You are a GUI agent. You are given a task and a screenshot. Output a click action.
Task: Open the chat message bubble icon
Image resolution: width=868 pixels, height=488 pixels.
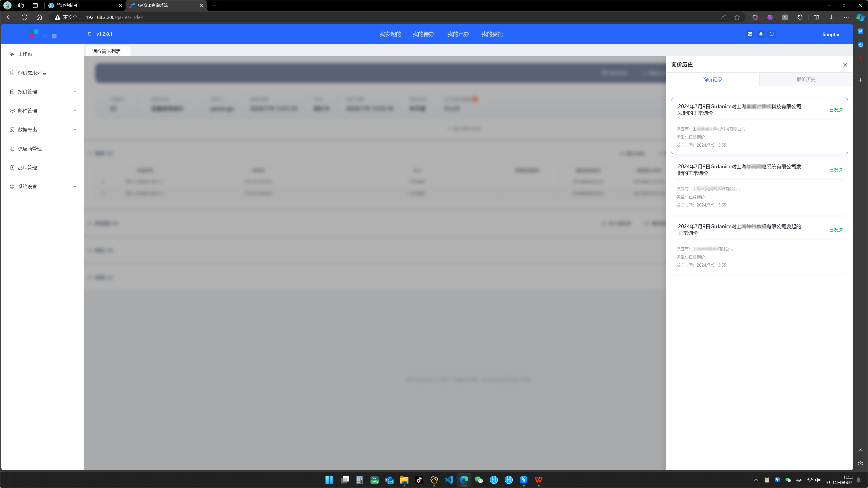tap(772, 34)
